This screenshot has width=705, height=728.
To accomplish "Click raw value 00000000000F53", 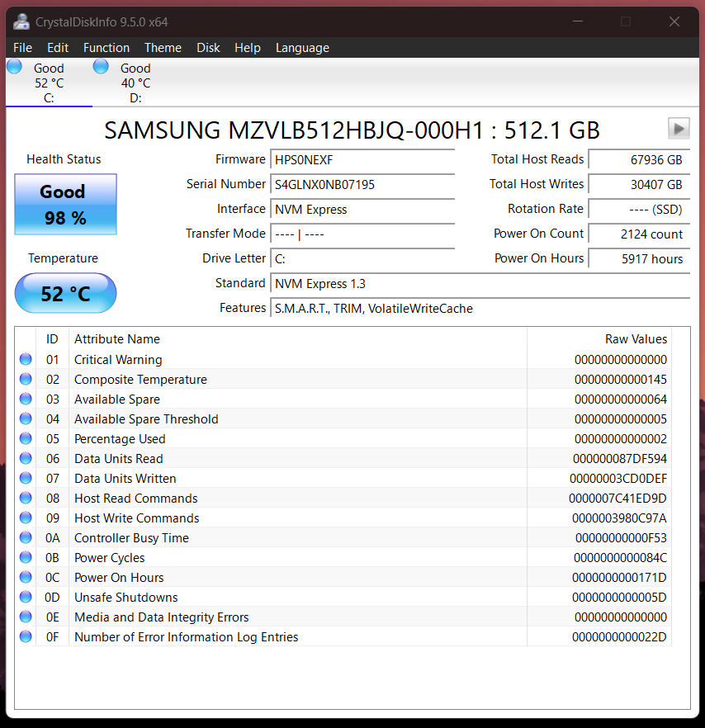I will click(621, 538).
